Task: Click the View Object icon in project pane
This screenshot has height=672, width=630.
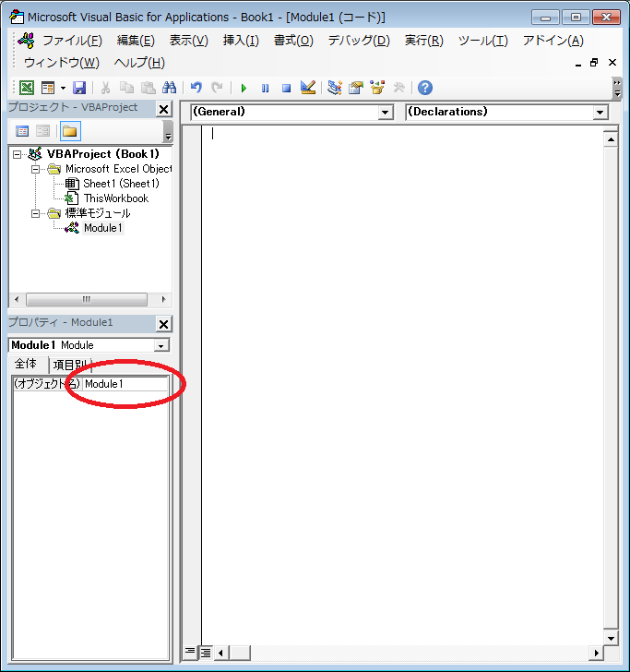Action: [42, 131]
